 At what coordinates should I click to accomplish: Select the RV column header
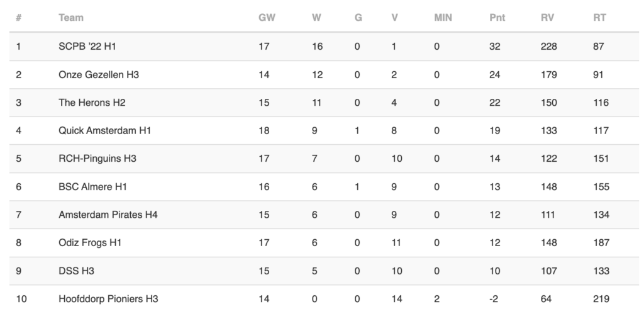click(x=547, y=18)
